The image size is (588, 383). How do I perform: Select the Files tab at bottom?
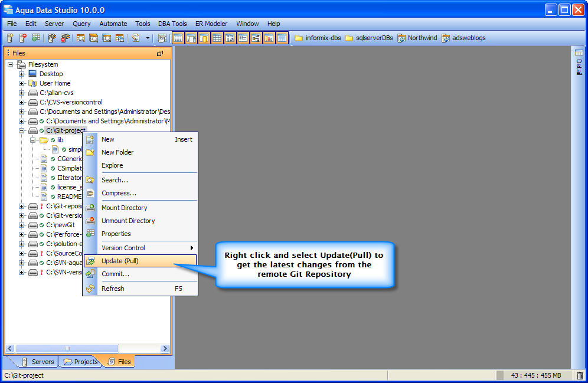119,362
